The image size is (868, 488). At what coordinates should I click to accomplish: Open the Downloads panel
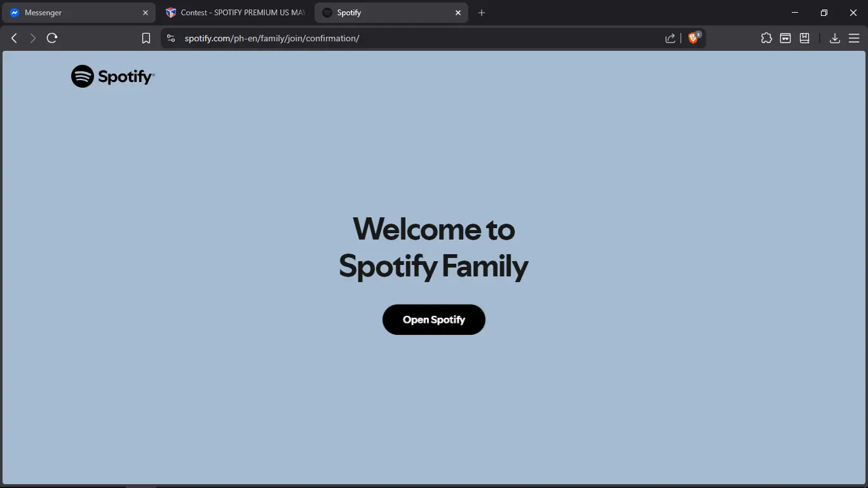pyautogui.click(x=835, y=38)
